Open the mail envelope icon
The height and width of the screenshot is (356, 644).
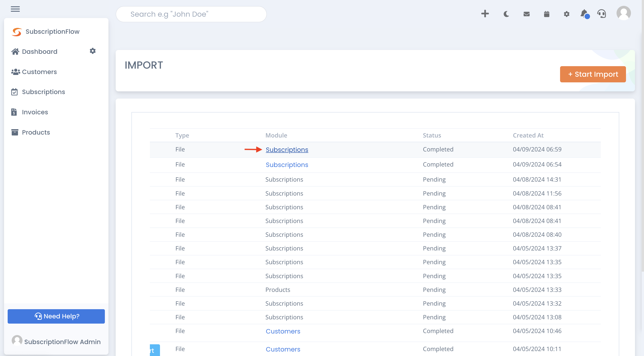527,14
